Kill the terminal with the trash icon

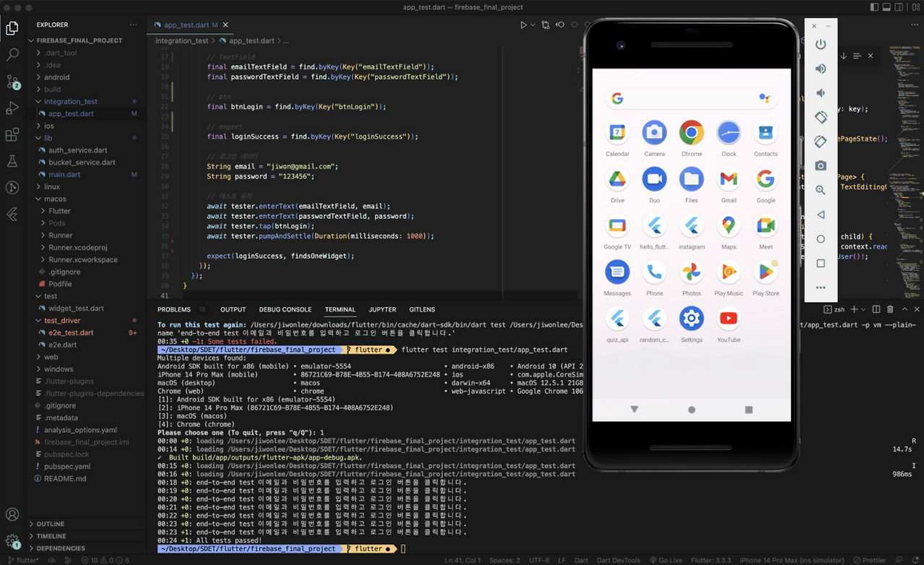892,309
